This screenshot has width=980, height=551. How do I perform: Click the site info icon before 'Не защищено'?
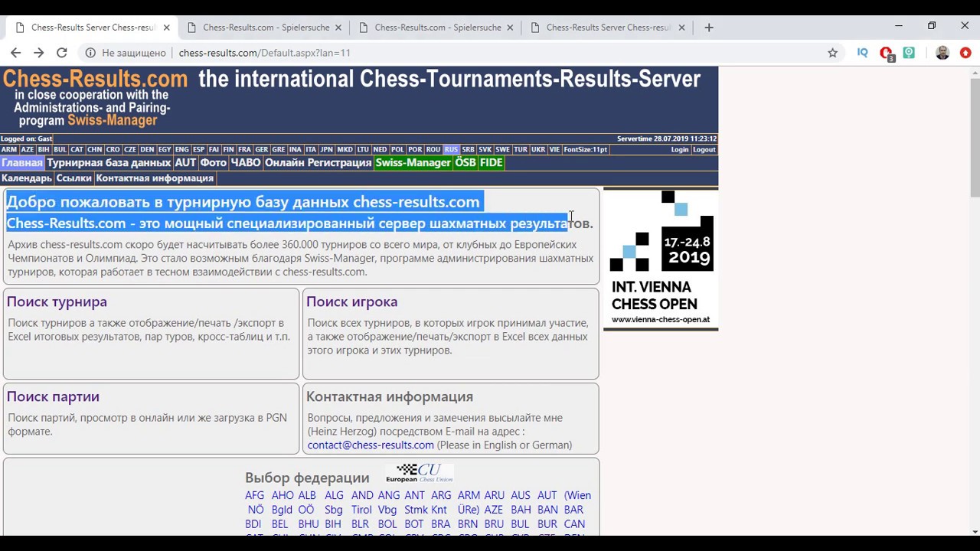[x=90, y=53]
